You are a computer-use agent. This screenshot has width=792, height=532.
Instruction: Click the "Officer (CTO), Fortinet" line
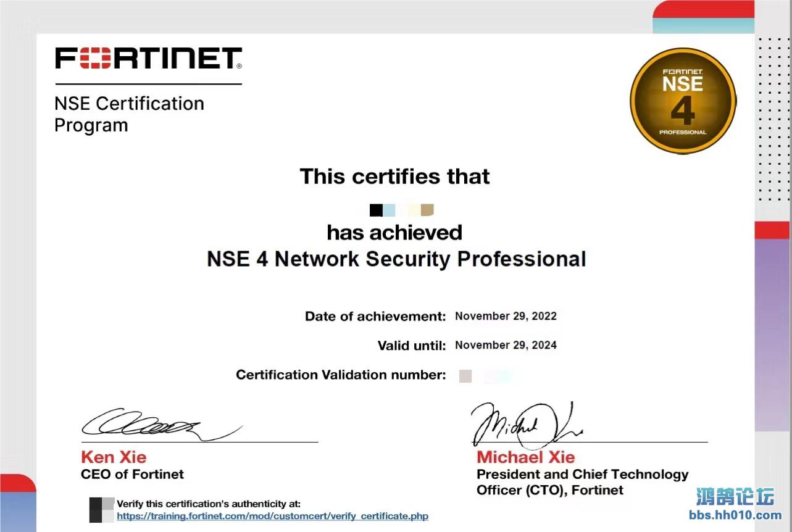click(550, 490)
